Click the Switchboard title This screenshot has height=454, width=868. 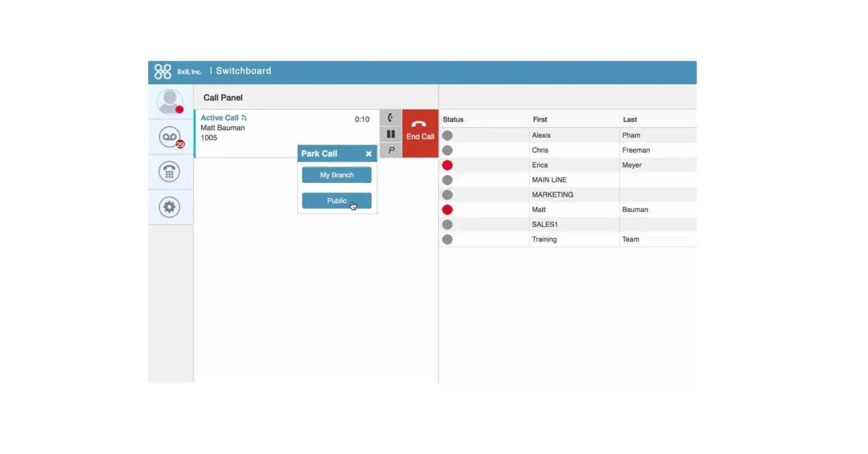(x=244, y=71)
